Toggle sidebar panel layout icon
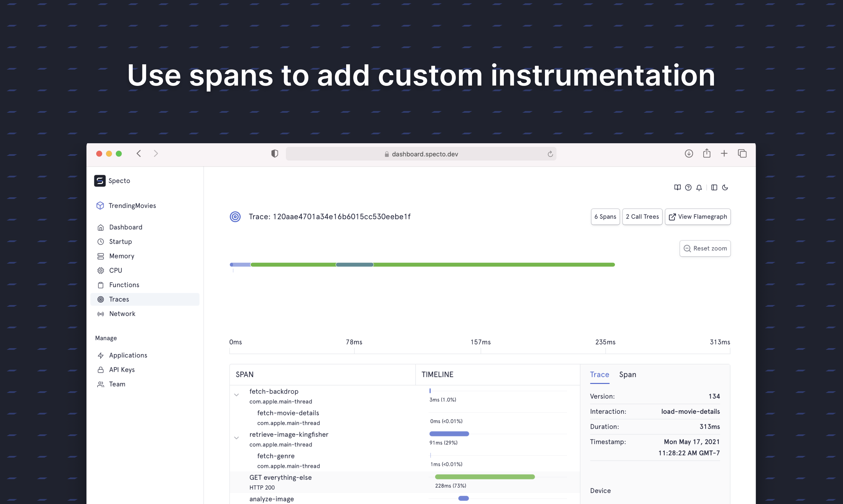This screenshot has height=504, width=843. coord(714,187)
